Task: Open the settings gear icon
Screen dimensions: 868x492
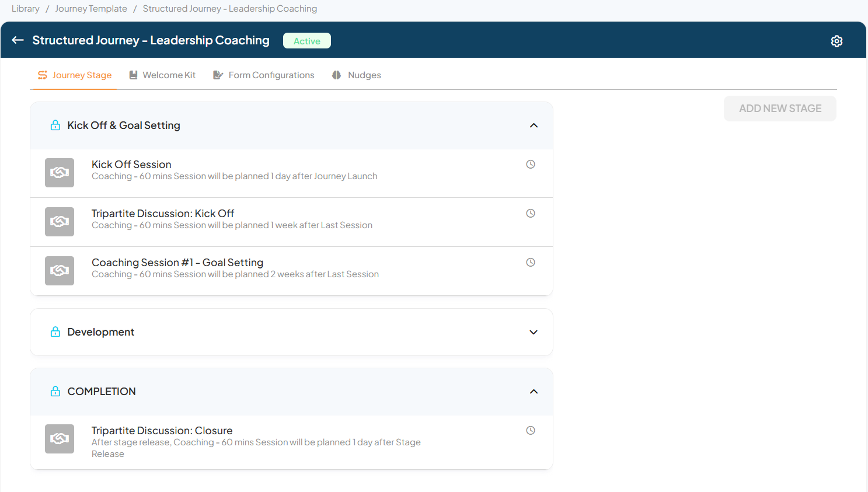Action: point(836,41)
